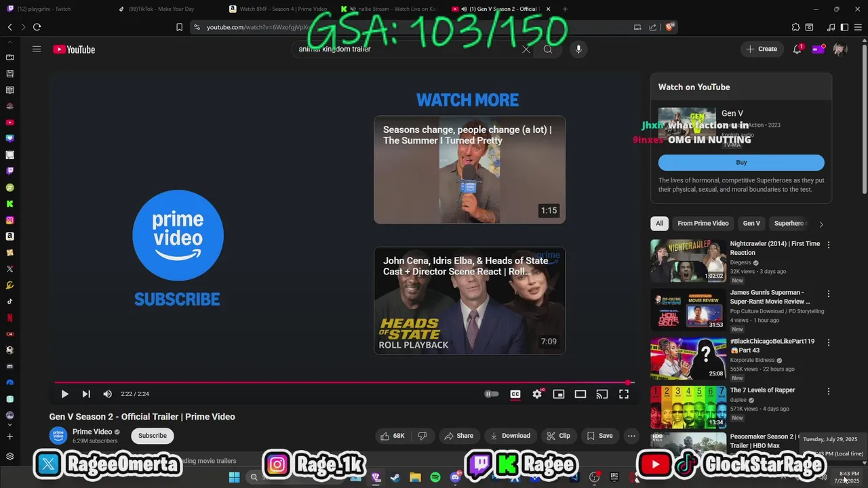
Task: Watch Heads of State Roll Playback endscreen video
Action: point(469,300)
